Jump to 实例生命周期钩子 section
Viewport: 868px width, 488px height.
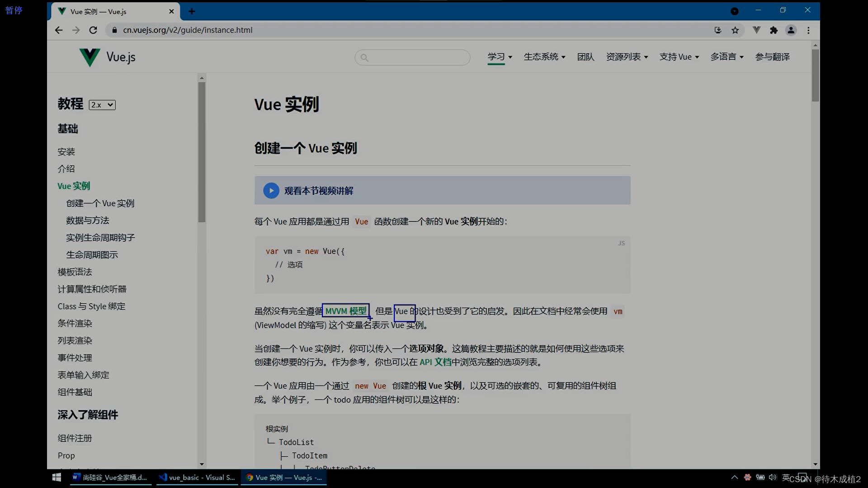pos(100,238)
